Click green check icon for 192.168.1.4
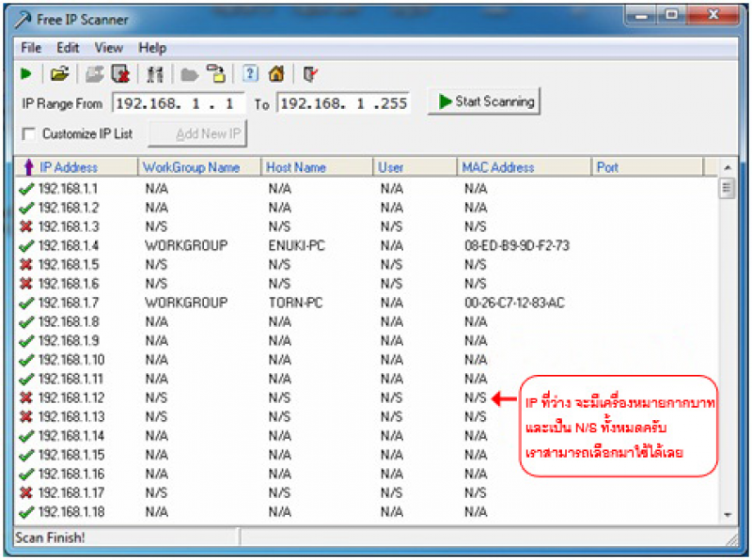752x560 pixels. (x=26, y=245)
